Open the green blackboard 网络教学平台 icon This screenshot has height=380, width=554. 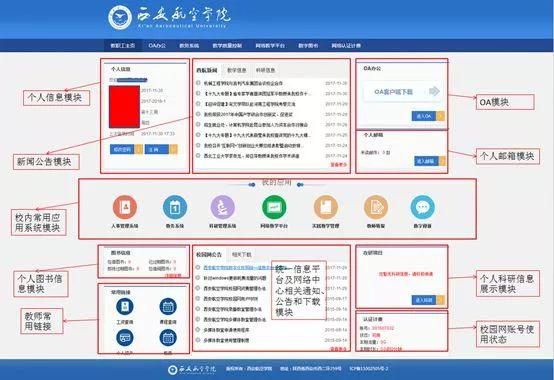274,207
